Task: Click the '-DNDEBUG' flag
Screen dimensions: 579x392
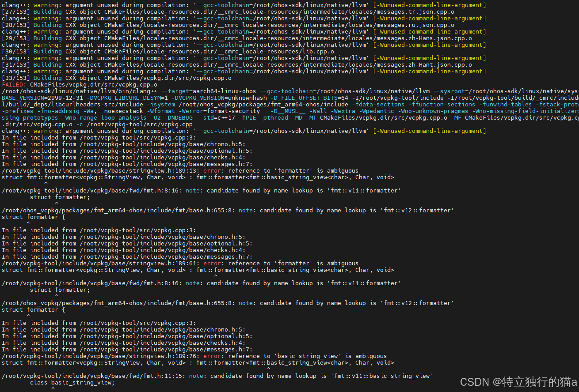Action: 179,118
